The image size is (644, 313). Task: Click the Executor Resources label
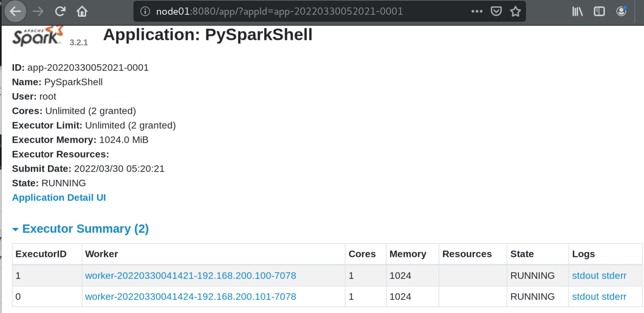tap(61, 154)
